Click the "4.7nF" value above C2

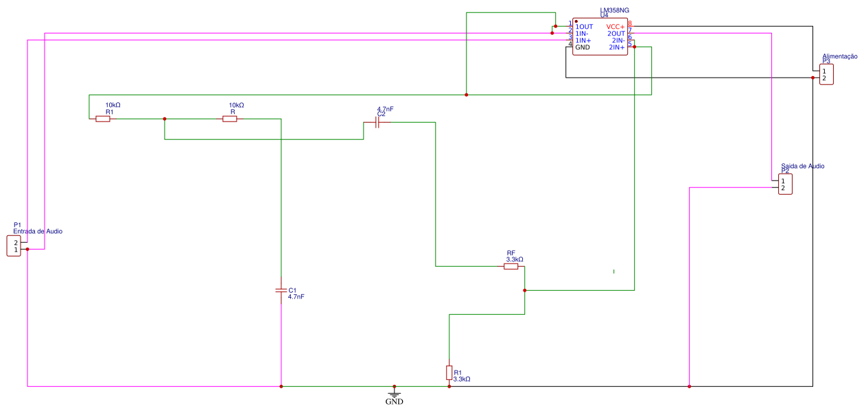click(x=386, y=109)
